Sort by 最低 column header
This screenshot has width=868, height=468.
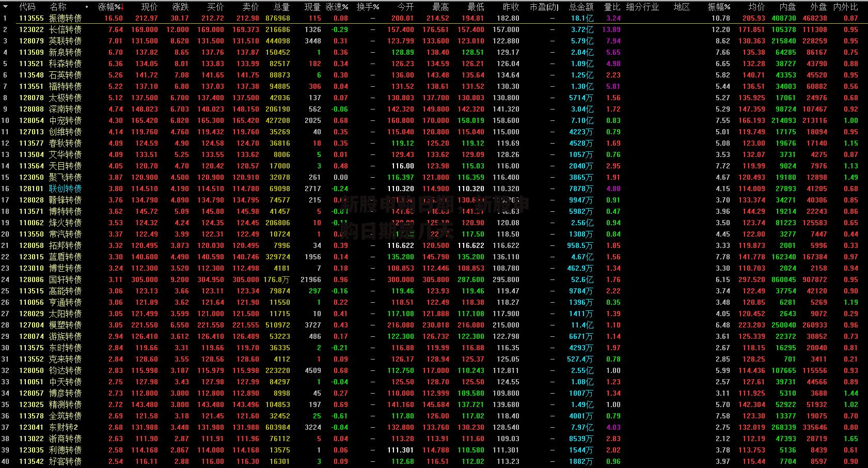point(476,7)
